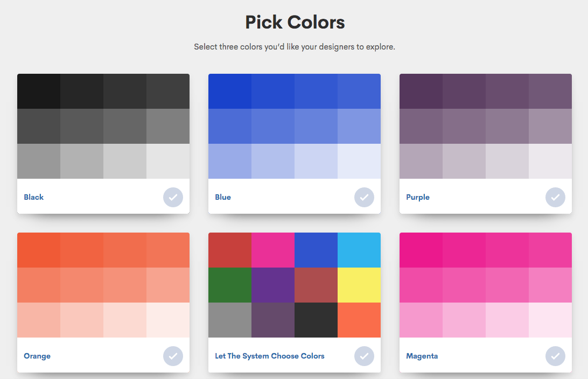Pick the Magenta label text

tap(422, 356)
